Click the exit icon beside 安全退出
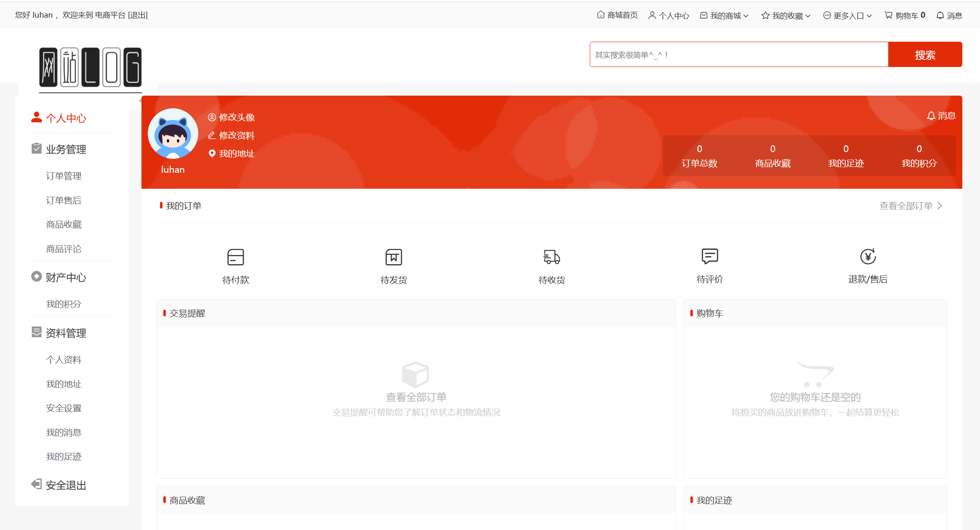 (37, 484)
